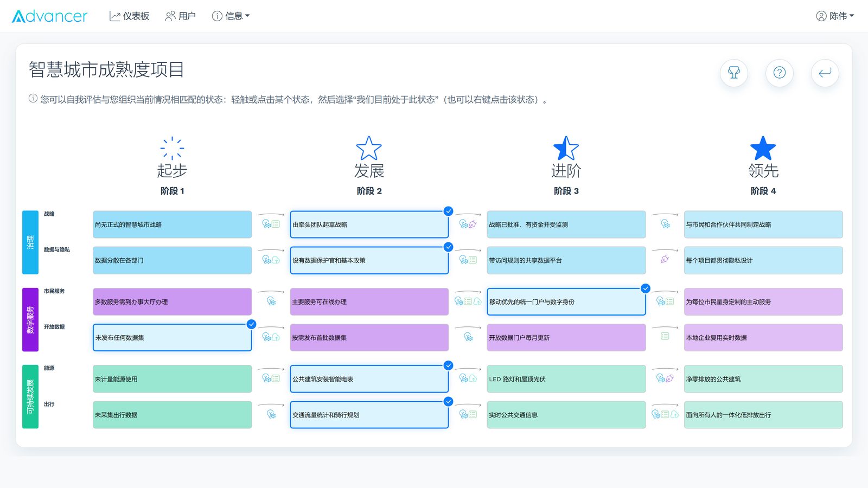Image resolution: width=868 pixels, height=488 pixels.
Task: Click the return arrow button
Action: [x=825, y=73]
